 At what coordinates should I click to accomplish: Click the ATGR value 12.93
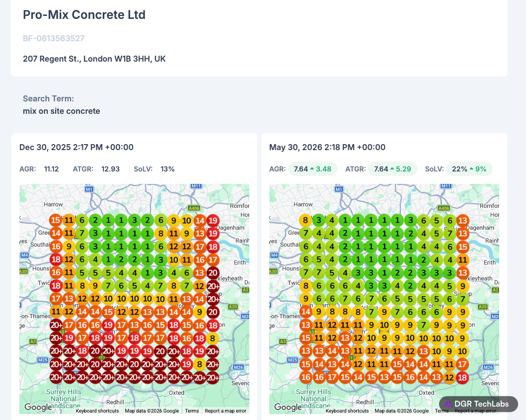(110, 169)
